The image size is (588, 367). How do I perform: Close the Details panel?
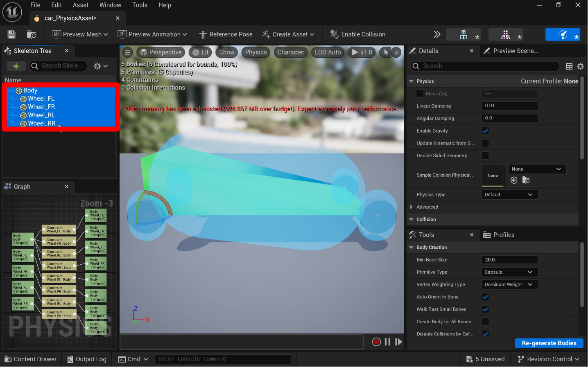coord(472,51)
